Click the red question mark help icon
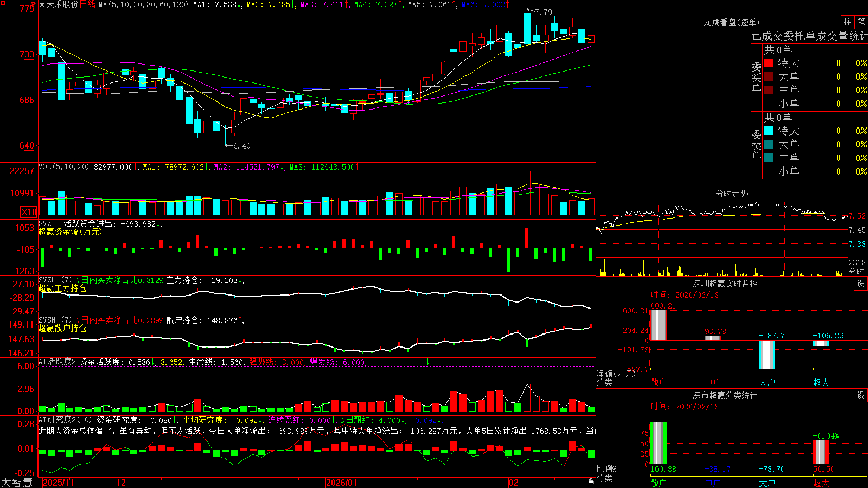Screen dimensions: 868x488 click(34, 5)
